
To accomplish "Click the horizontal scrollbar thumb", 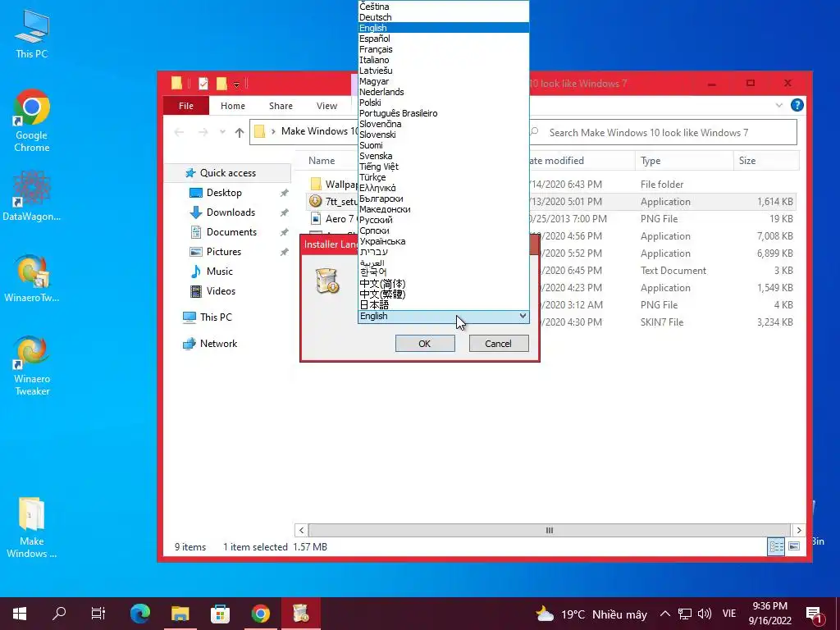I will [549, 531].
